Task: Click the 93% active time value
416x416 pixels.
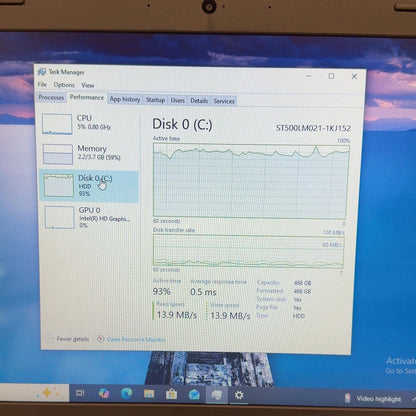Action: [x=161, y=292]
